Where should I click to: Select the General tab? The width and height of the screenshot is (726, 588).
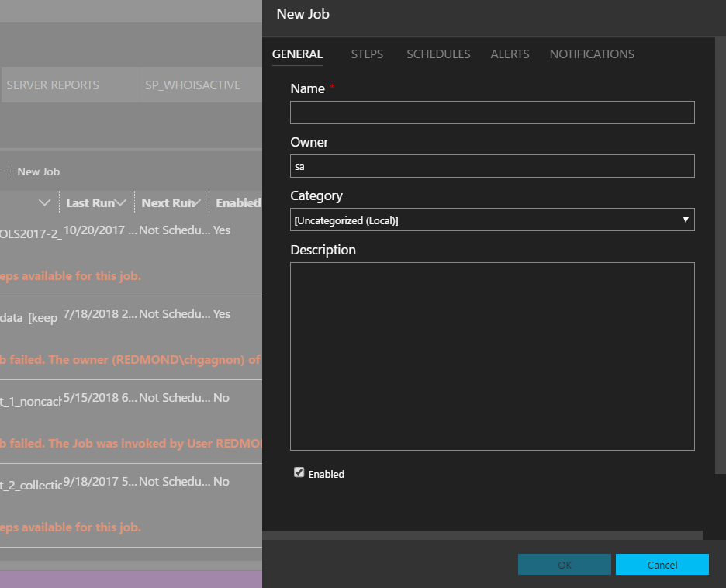(297, 54)
